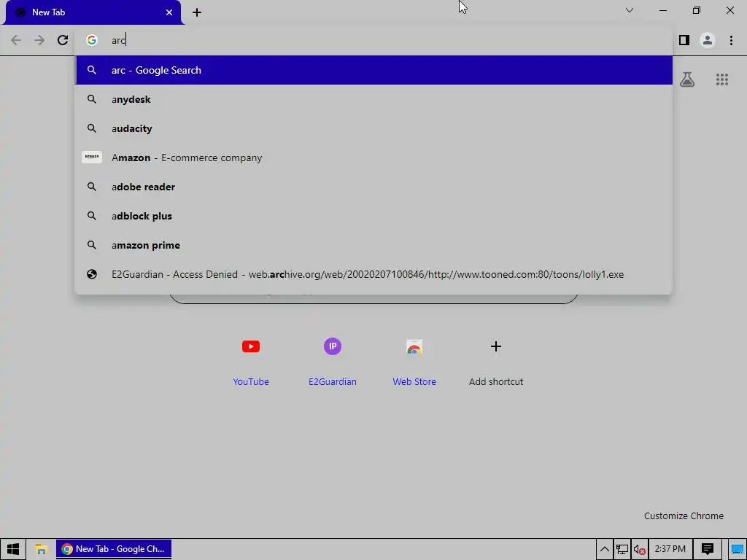Open the Google apps grid icon
The height and width of the screenshot is (560, 747).
tap(721, 79)
